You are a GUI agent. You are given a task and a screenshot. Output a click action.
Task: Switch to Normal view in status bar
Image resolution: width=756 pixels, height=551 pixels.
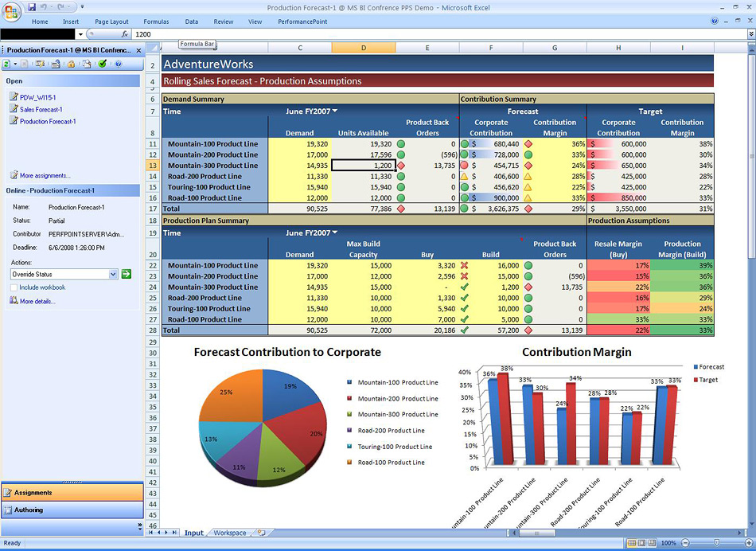pyautogui.click(x=631, y=543)
